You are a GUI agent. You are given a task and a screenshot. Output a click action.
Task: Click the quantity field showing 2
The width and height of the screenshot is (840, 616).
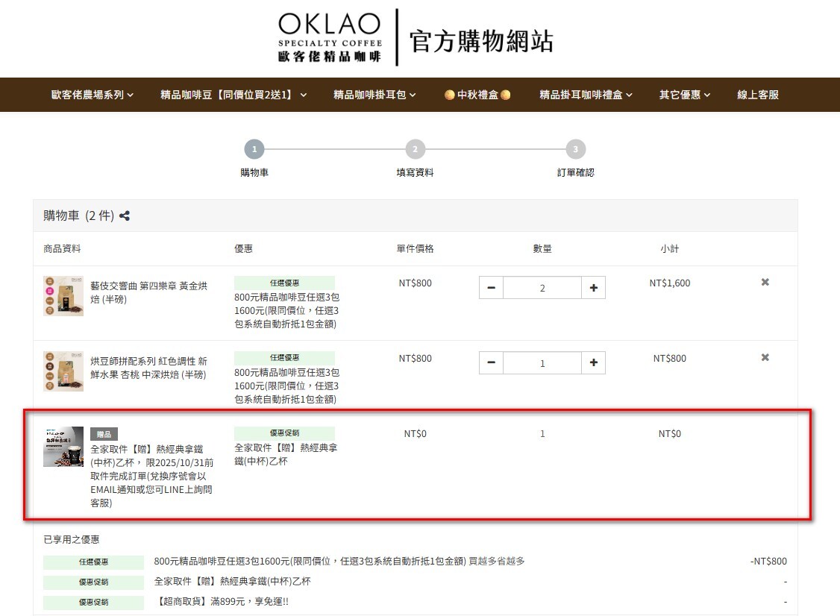[x=542, y=288]
